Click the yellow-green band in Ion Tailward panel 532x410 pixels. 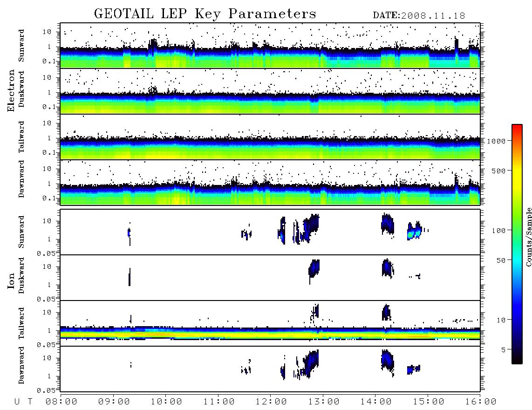click(x=270, y=335)
